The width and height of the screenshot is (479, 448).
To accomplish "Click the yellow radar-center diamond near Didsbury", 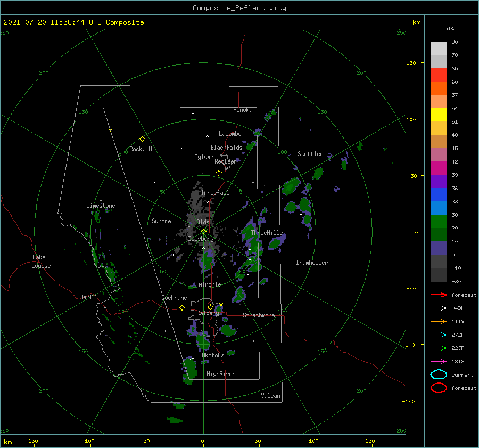I will (x=203, y=232).
